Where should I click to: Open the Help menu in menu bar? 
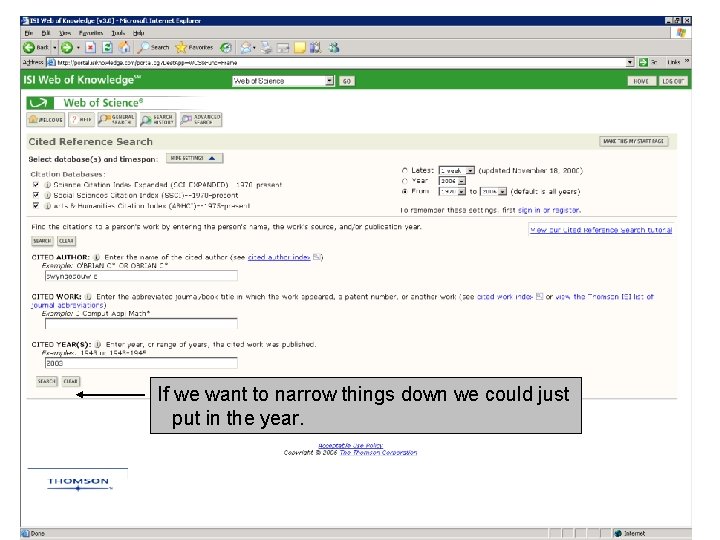pyautogui.click(x=138, y=33)
